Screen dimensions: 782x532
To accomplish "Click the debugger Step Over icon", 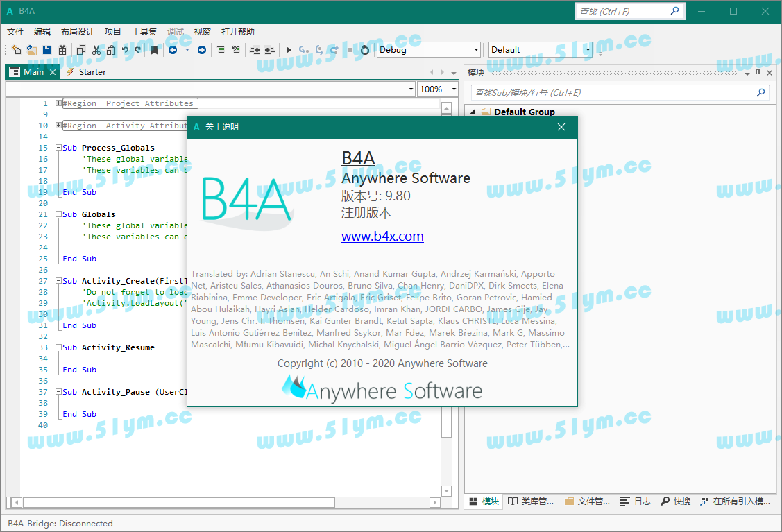I will coord(319,49).
